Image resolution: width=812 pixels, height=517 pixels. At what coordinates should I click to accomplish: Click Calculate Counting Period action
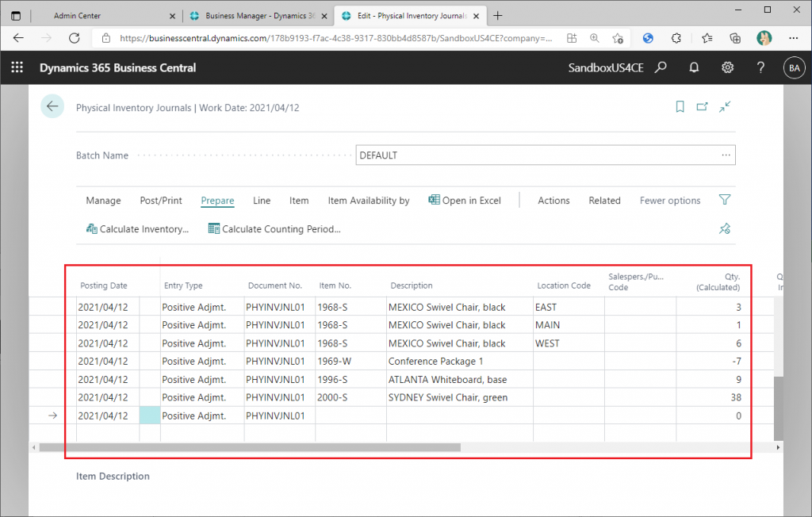(274, 229)
